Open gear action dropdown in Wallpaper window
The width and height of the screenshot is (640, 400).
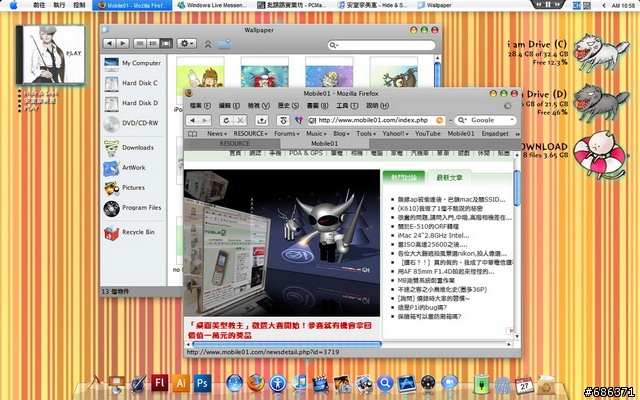(187, 43)
